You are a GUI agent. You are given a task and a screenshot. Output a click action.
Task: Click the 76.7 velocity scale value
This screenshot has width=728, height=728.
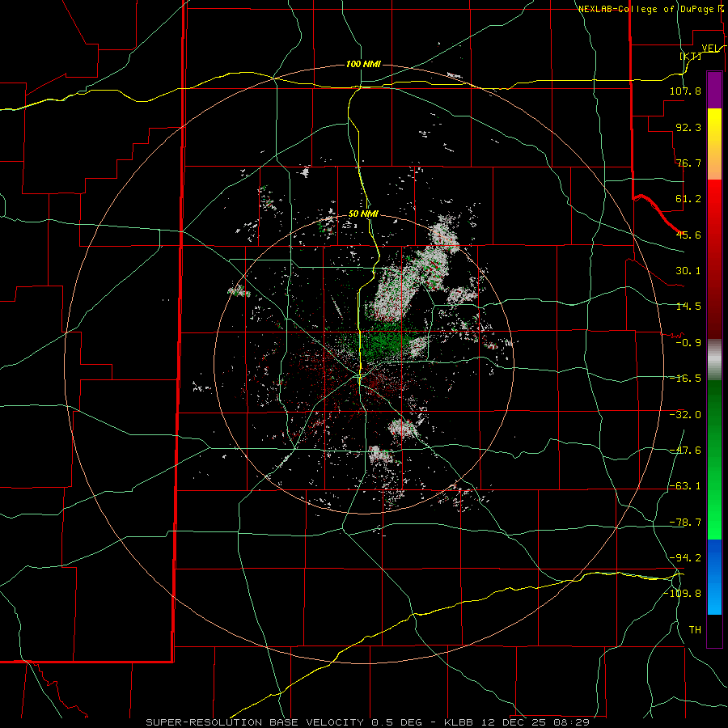click(x=688, y=163)
